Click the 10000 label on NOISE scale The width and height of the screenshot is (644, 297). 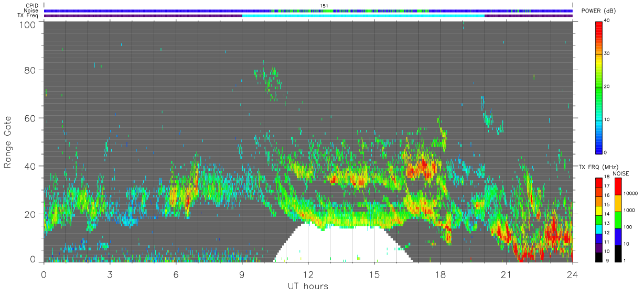(629, 194)
